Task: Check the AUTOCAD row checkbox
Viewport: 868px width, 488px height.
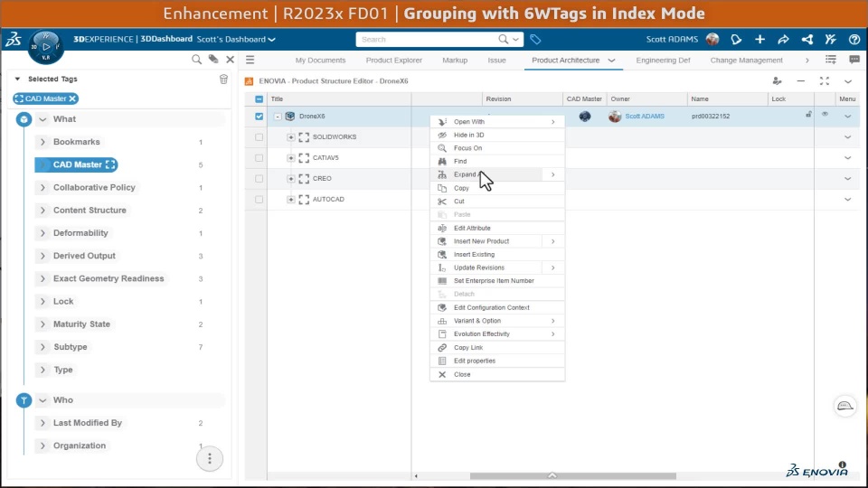Action: click(259, 199)
